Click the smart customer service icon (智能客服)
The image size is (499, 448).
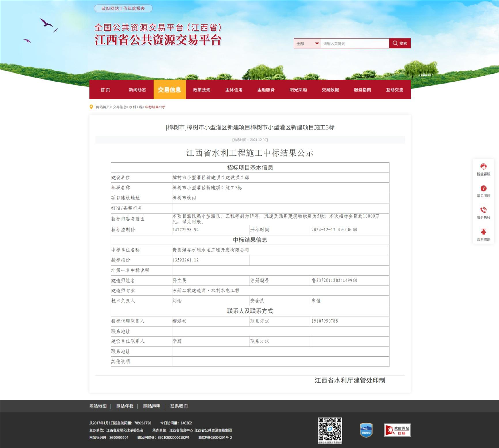(x=483, y=167)
